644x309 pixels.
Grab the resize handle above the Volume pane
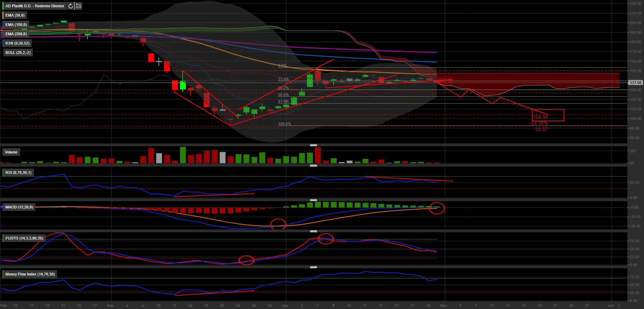[x=314, y=145]
